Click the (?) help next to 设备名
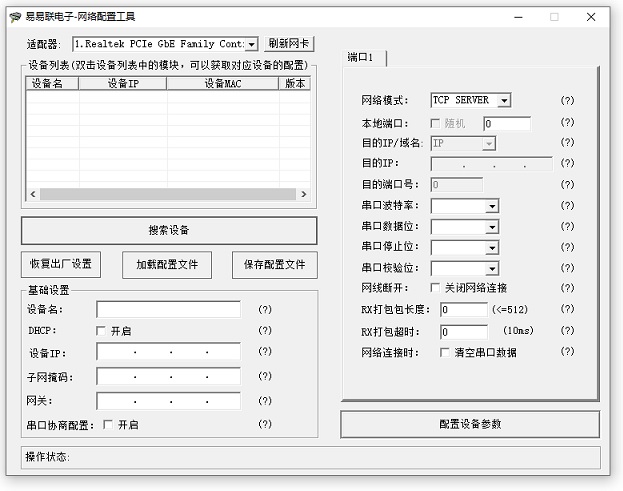This screenshot has width=623, height=491. (265, 310)
